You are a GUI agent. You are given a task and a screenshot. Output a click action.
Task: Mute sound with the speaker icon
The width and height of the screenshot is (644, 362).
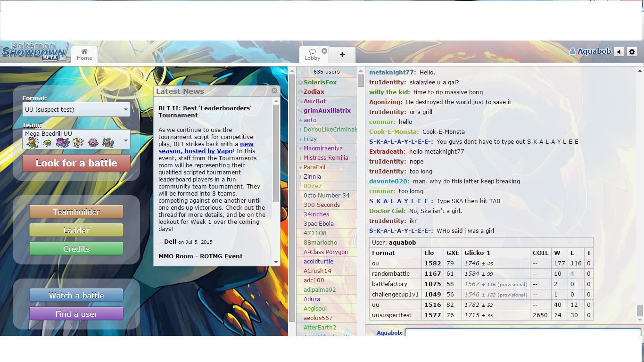(x=619, y=52)
